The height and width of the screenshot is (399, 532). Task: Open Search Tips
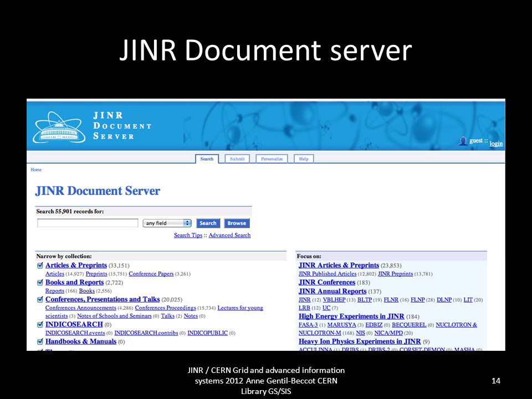tap(188, 235)
